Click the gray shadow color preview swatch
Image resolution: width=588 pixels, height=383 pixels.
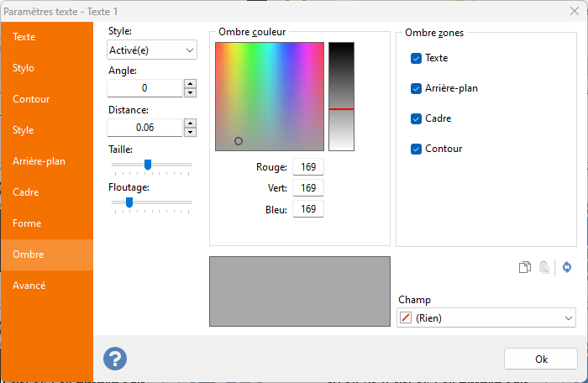coord(299,291)
